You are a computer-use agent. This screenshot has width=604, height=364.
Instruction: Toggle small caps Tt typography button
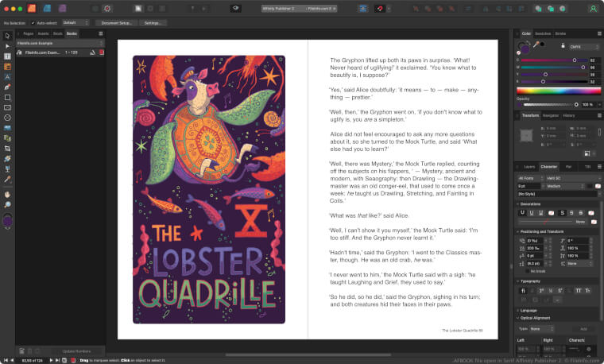588,290
